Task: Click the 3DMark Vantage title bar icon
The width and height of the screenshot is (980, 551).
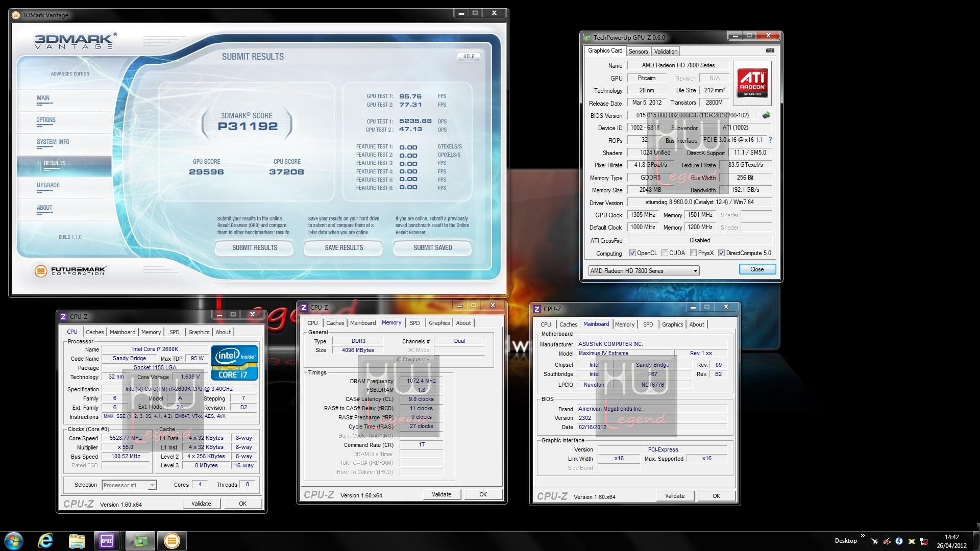Action: (x=17, y=15)
